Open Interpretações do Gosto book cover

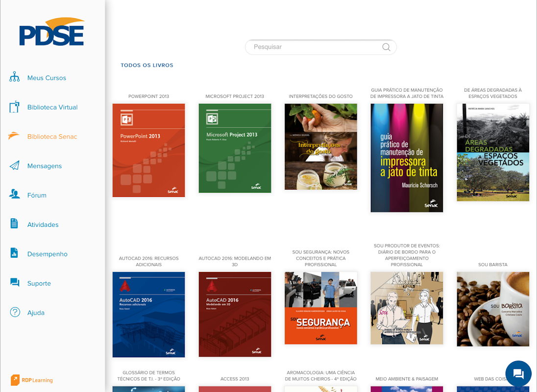(x=321, y=147)
